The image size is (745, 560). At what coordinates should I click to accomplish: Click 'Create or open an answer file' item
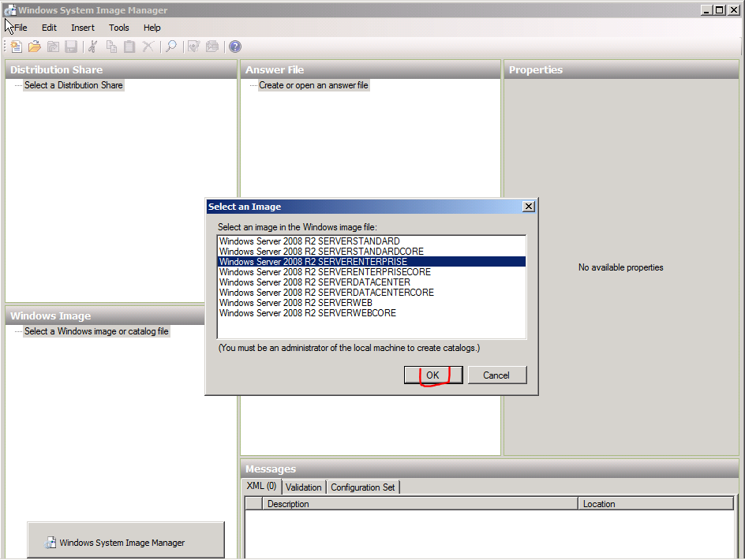(x=313, y=85)
